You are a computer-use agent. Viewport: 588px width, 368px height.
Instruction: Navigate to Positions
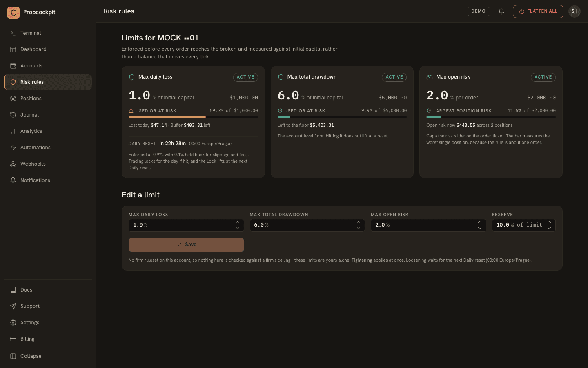[x=48, y=99]
